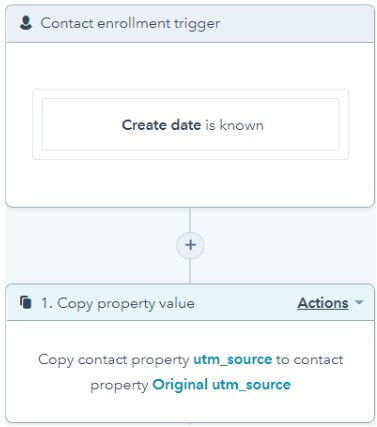The height and width of the screenshot is (427, 377).
Task: Click the word 'property' before Original utm_source
Action: (x=119, y=386)
